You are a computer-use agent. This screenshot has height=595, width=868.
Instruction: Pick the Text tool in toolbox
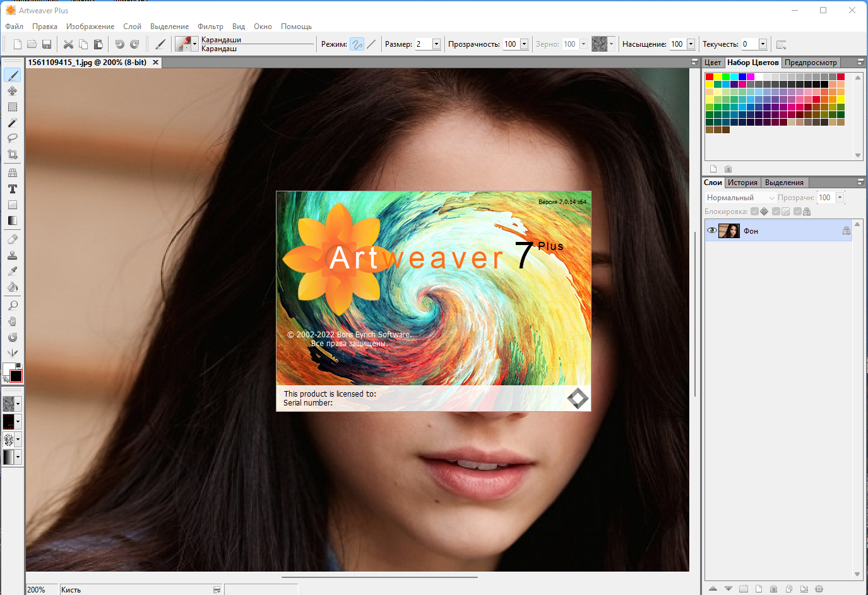[13, 189]
